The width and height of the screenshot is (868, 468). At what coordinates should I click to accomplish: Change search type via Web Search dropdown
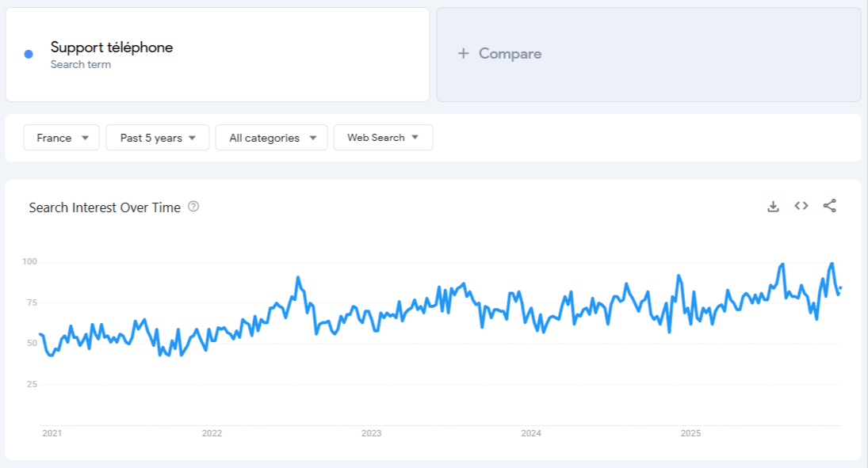pyautogui.click(x=383, y=137)
